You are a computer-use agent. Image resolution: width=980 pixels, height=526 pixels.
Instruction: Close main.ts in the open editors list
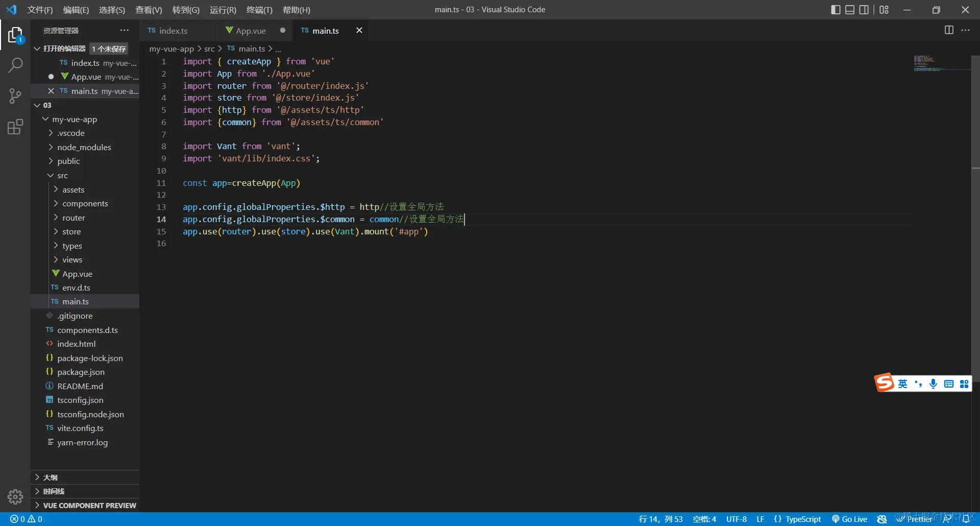pyautogui.click(x=51, y=91)
